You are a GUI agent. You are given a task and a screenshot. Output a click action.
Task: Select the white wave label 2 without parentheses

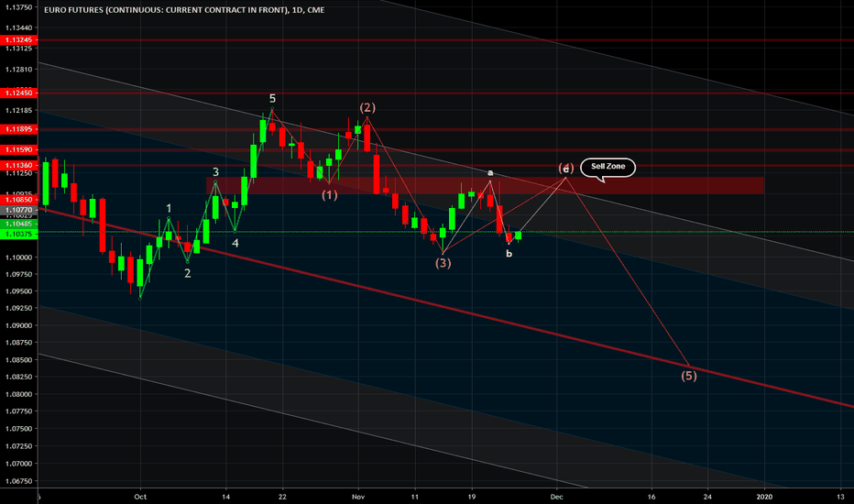[x=187, y=273]
